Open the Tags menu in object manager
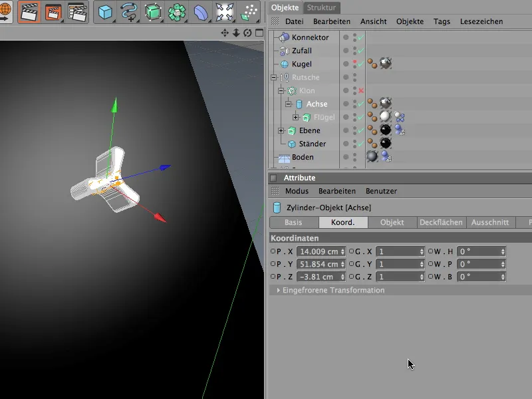 coord(442,21)
